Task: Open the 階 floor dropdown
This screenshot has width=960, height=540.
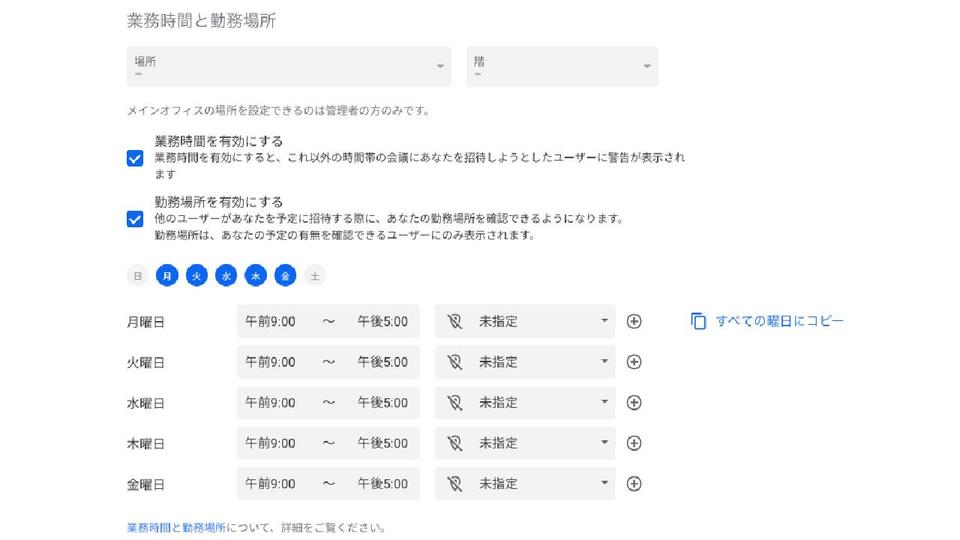Action: pyautogui.click(x=562, y=66)
